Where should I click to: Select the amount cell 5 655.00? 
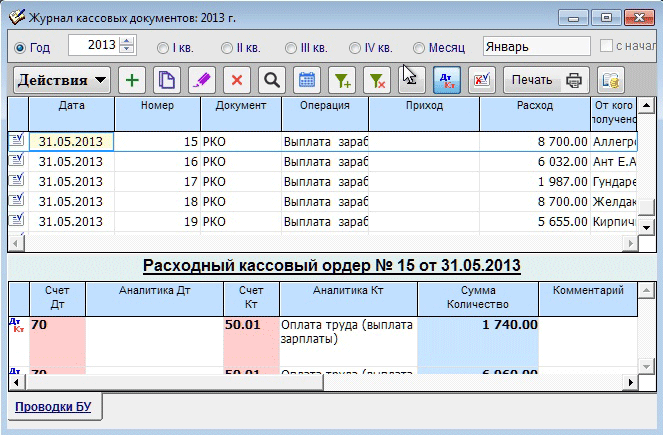pyautogui.click(x=535, y=222)
